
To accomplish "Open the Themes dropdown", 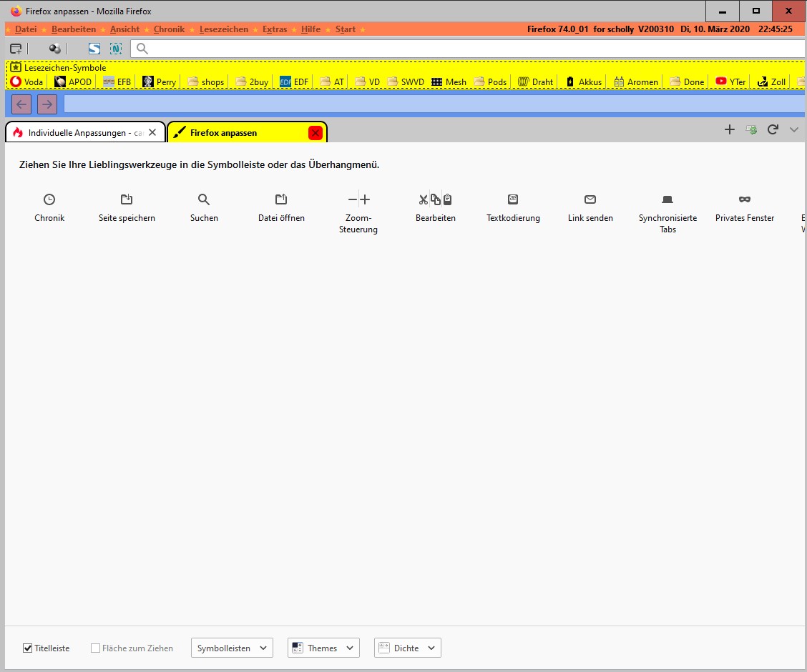I will [x=323, y=648].
